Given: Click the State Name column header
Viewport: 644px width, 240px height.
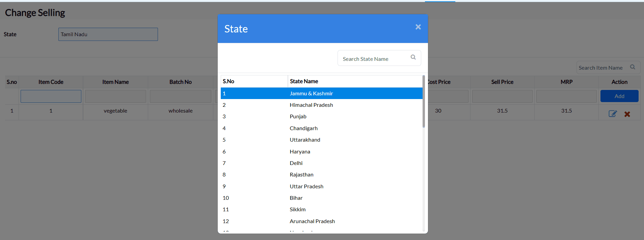Looking at the screenshot, I should click(x=304, y=81).
